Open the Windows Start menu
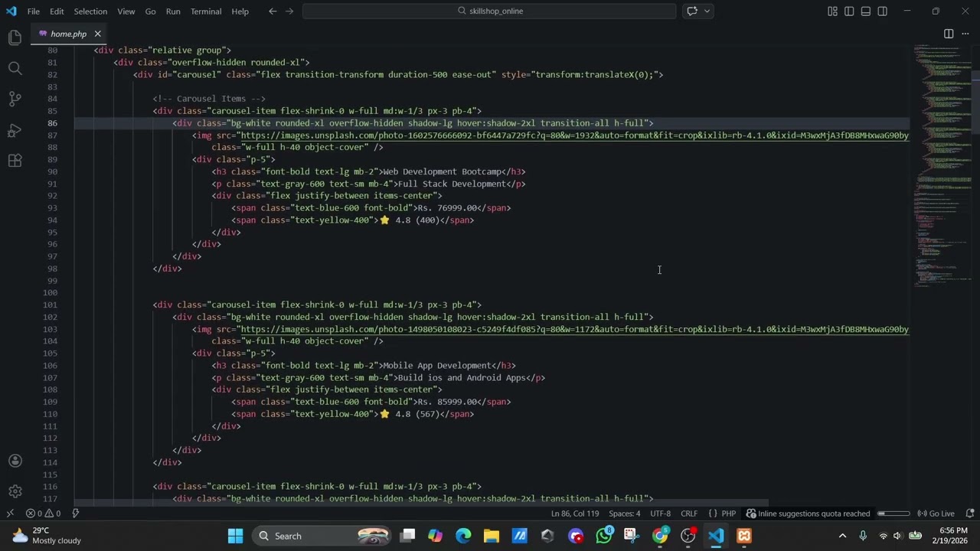The image size is (980, 551). [x=235, y=536]
